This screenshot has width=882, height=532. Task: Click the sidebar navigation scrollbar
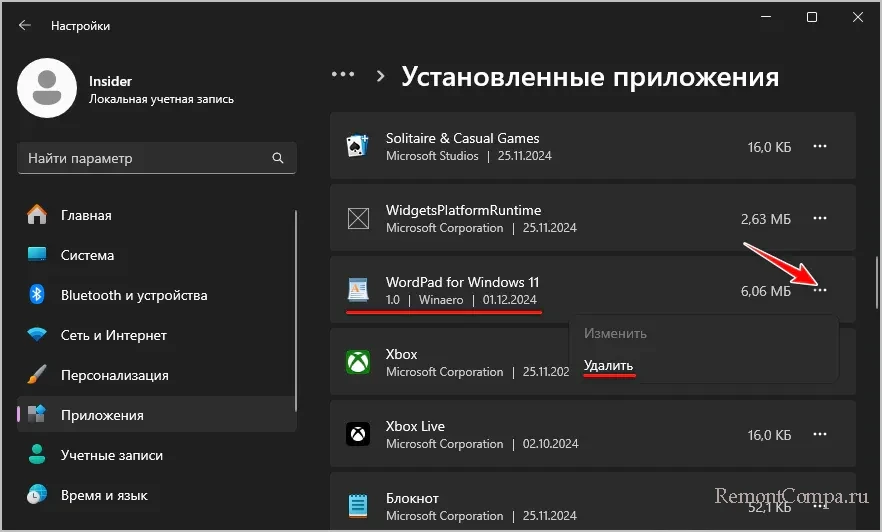(x=296, y=310)
